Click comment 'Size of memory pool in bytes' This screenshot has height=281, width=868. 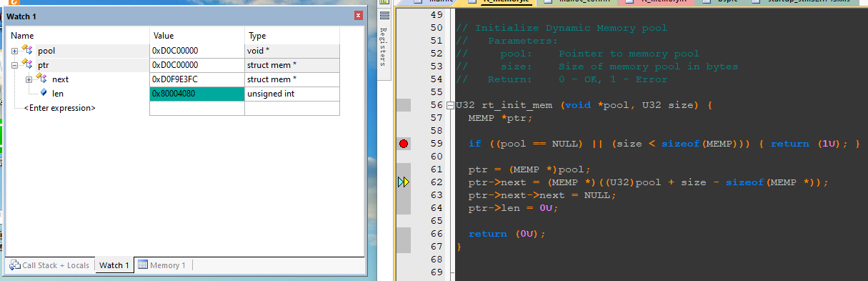[x=648, y=66]
